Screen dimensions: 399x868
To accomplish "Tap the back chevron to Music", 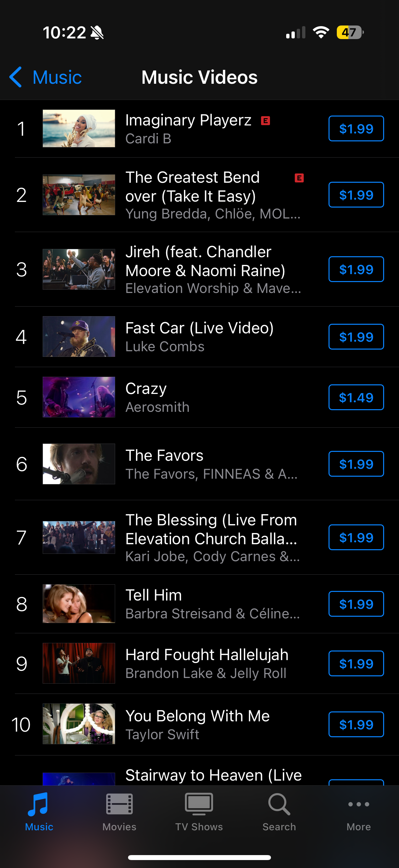I will click(x=16, y=77).
